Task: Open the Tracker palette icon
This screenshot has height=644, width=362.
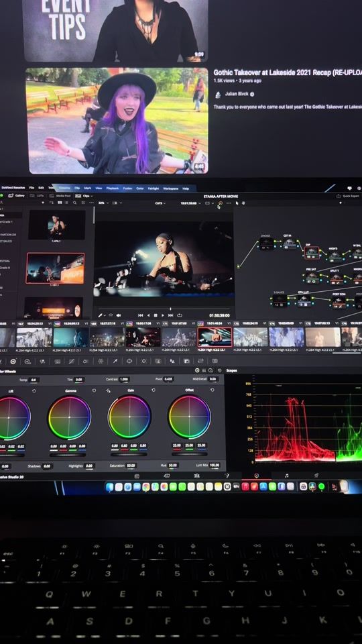Action: pyautogui.click(x=143, y=362)
